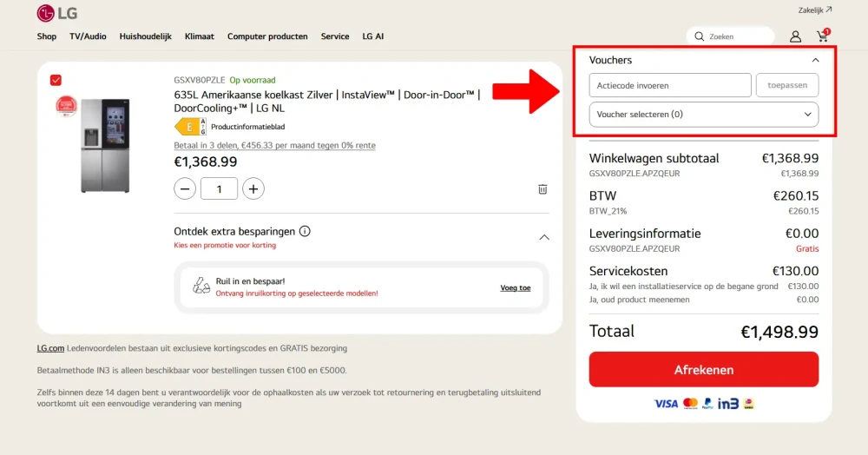Click the search magnifier icon
The height and width of the screenshot is (455, 868).
click(699, 36)
